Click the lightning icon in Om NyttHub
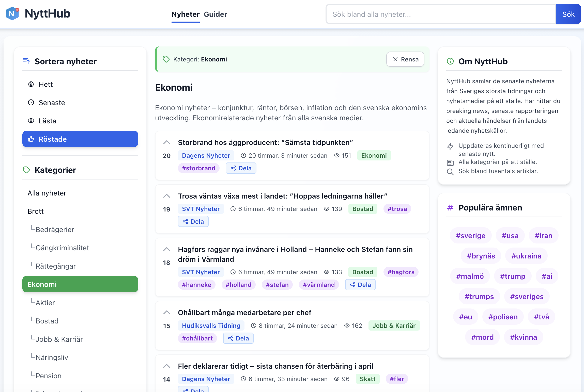This screenshot has width=584, height=392. click(x=450, y=146)
